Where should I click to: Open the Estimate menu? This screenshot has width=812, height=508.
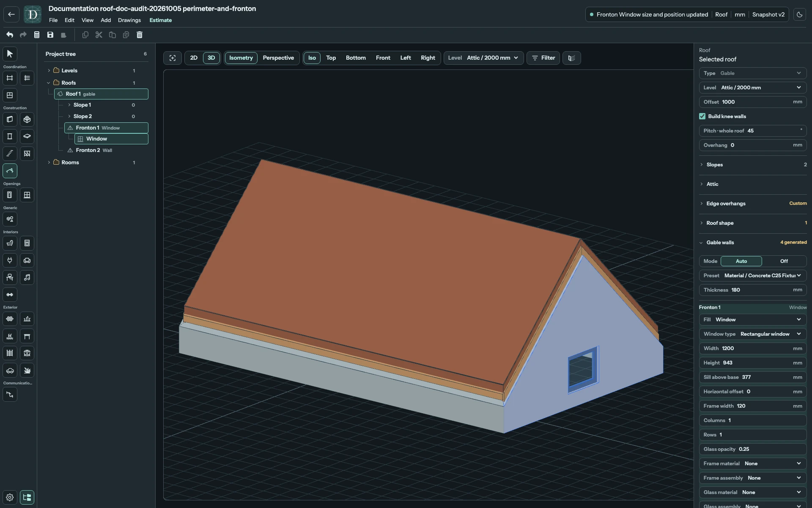(x=161, y=20)
